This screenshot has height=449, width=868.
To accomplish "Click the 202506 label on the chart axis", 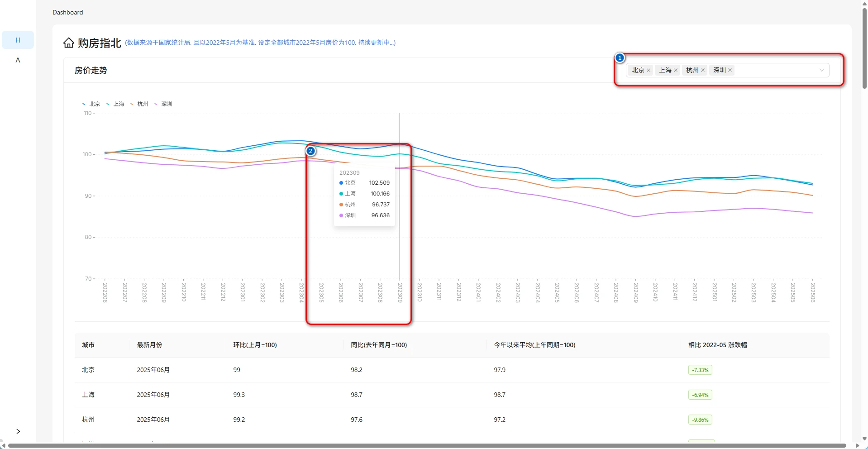I will click(813, 292).
